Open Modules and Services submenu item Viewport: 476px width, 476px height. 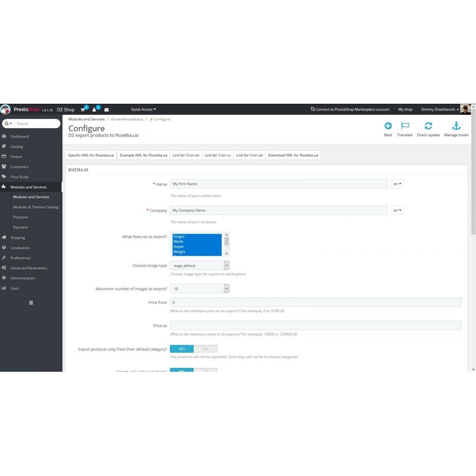click(x=31, y=197)
